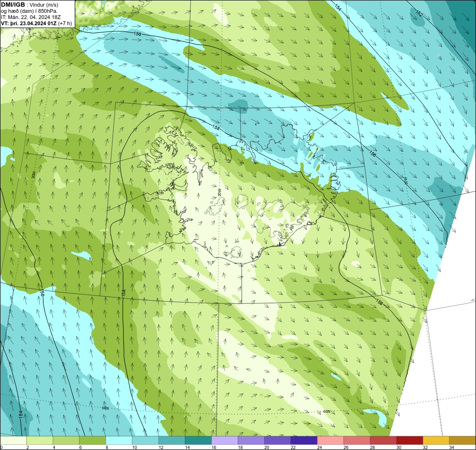
Task: Select the legend tick value 24
Action: pos(319,447)
